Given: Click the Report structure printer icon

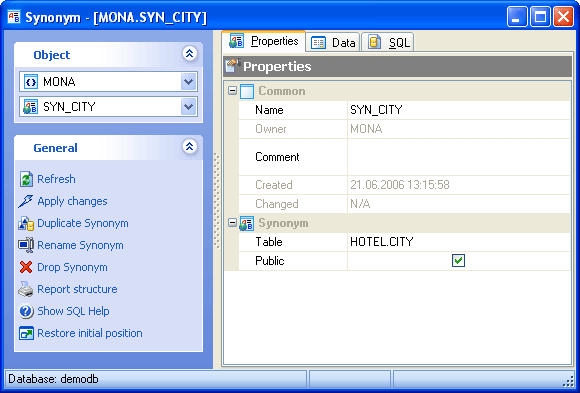Looking at the screenshot, I should [x=26, y=289].
